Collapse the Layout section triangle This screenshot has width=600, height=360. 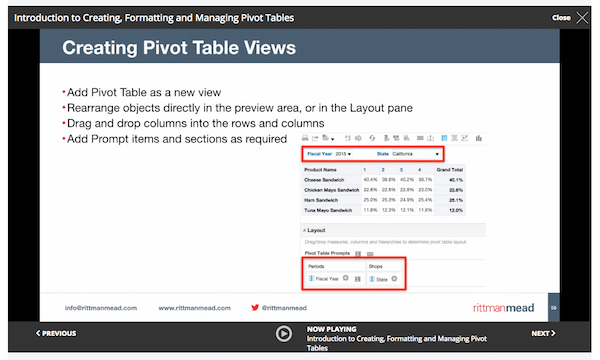[304, 230]
